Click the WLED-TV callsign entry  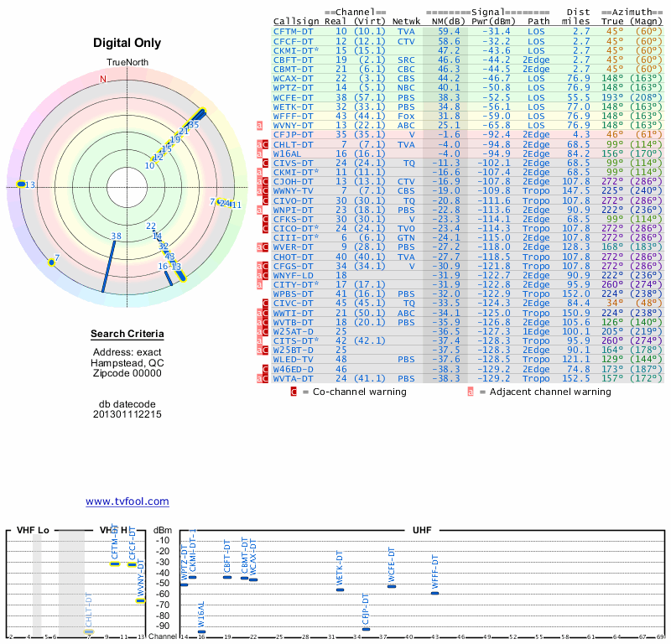294,358
